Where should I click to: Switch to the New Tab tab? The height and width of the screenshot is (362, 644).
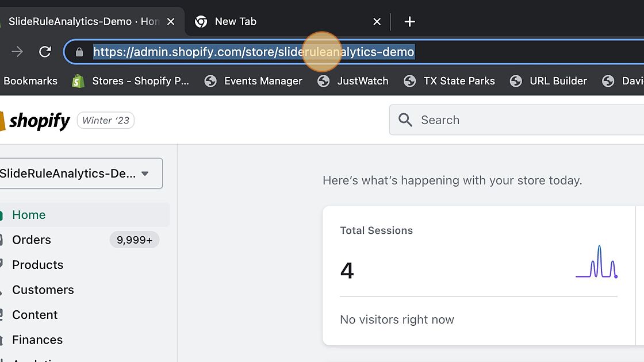point(276,22)
